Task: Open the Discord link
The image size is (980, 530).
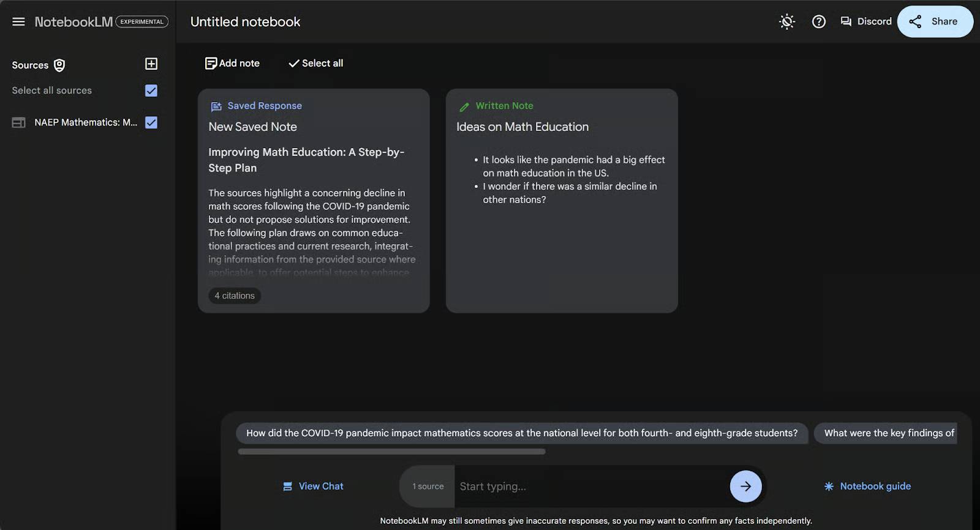Action: (866, 21)
